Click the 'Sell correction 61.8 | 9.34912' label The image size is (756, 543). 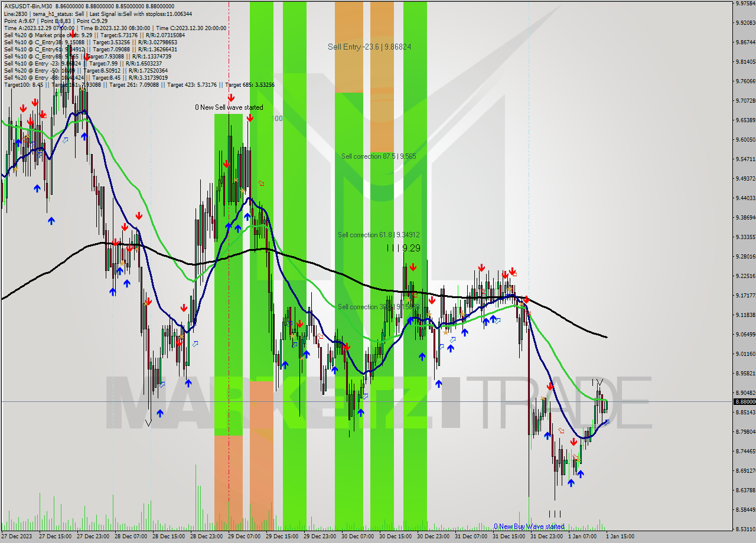point(379,235)
